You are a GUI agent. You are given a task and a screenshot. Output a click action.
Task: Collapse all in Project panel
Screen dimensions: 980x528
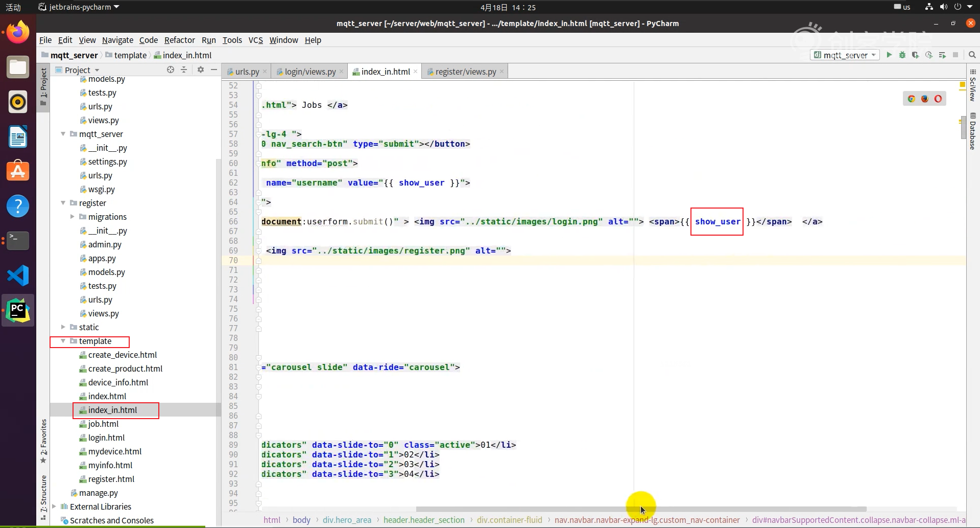(x=184, y=70)
